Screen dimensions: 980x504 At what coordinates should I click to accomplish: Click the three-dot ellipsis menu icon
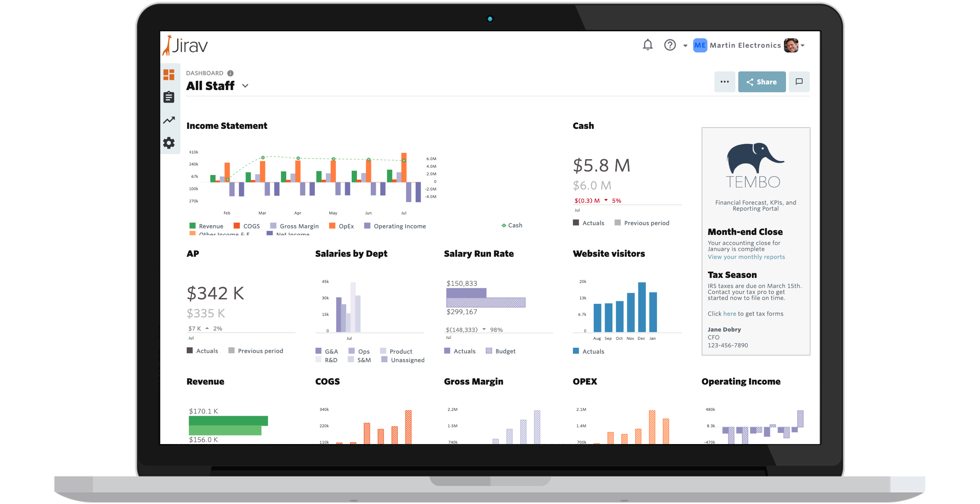[x=724, y=82]
